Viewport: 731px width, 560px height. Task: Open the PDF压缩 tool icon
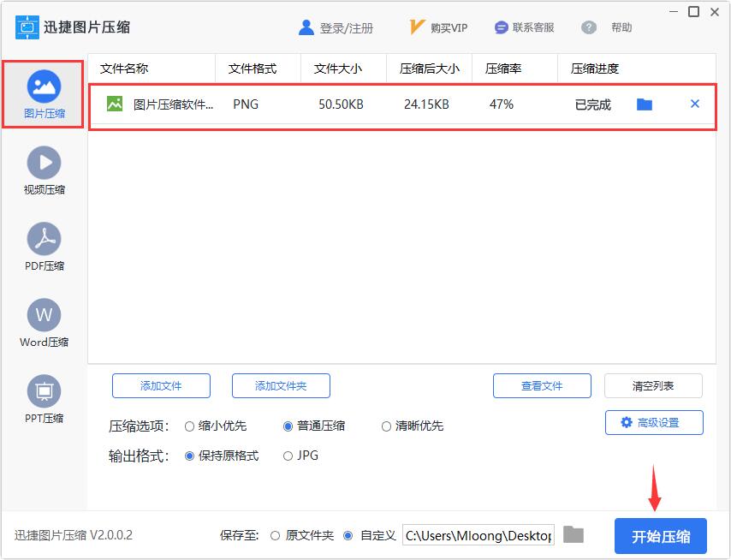[x=44, y=239]
